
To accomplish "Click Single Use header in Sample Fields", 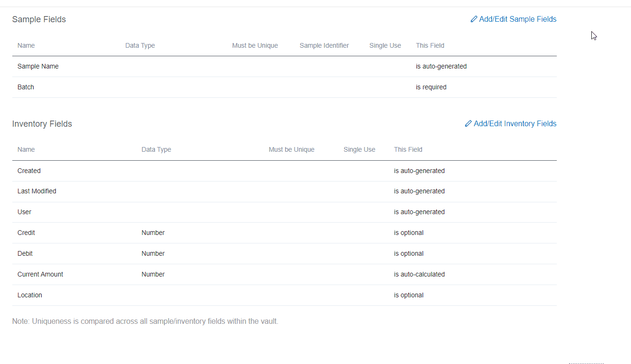I will 385,45.
